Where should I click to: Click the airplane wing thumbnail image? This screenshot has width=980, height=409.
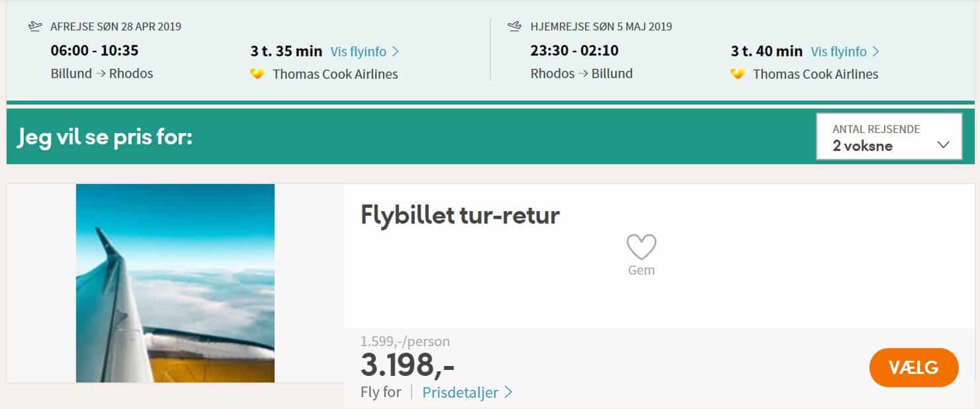click(x=175, y=283)
